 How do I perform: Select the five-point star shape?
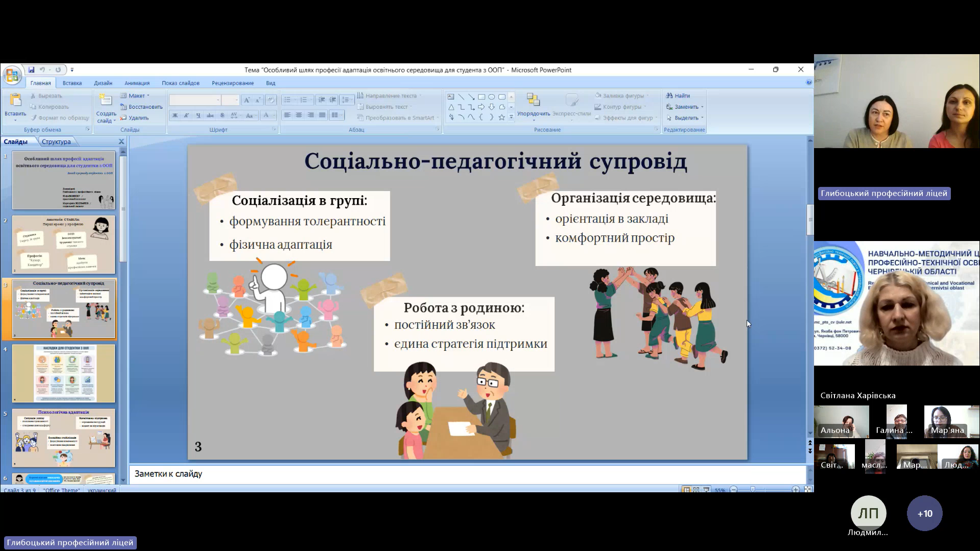[x=501, y=117]
